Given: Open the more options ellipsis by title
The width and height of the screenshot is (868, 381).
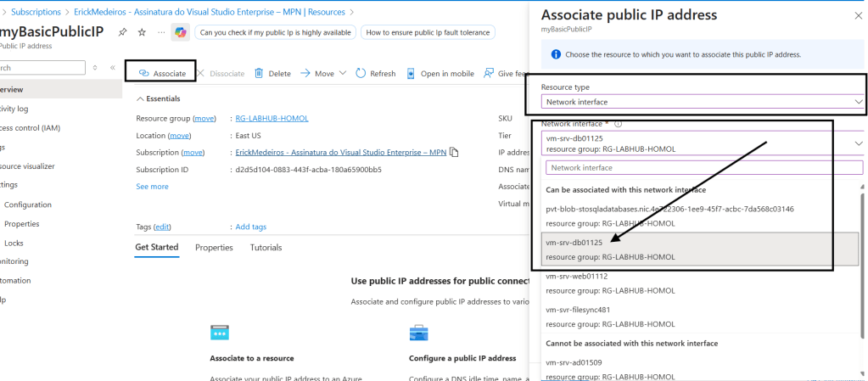Looking at the screenshot, I should 161,32.
